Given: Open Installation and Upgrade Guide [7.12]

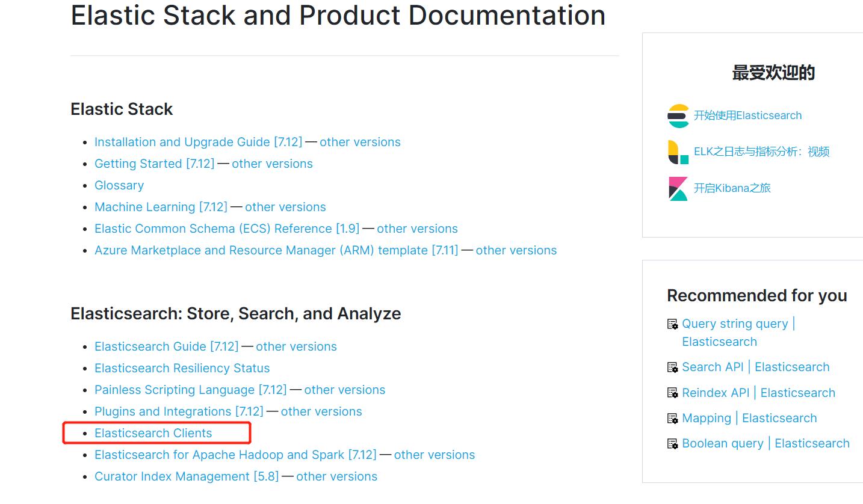Looking at the screenshot, I should [198, 142].
